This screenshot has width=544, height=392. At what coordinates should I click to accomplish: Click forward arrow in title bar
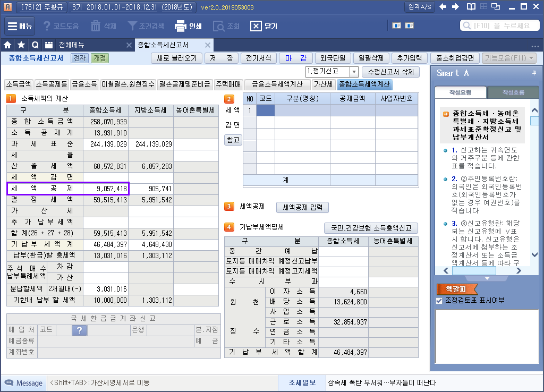point(455,6)
